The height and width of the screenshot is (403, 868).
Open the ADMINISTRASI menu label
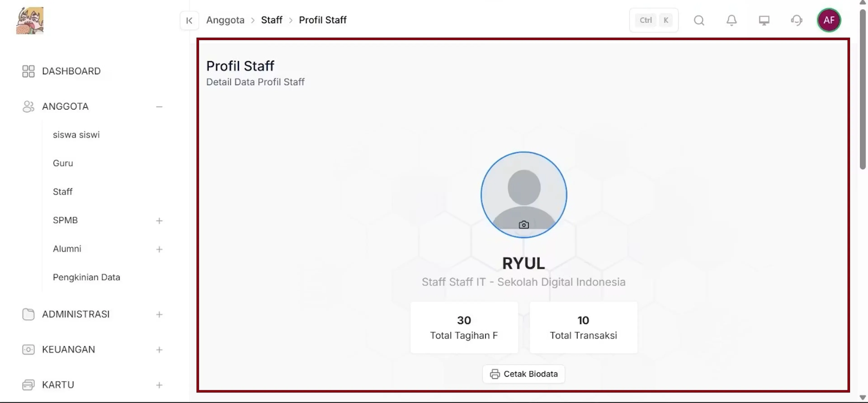click(x=76, y=314)
